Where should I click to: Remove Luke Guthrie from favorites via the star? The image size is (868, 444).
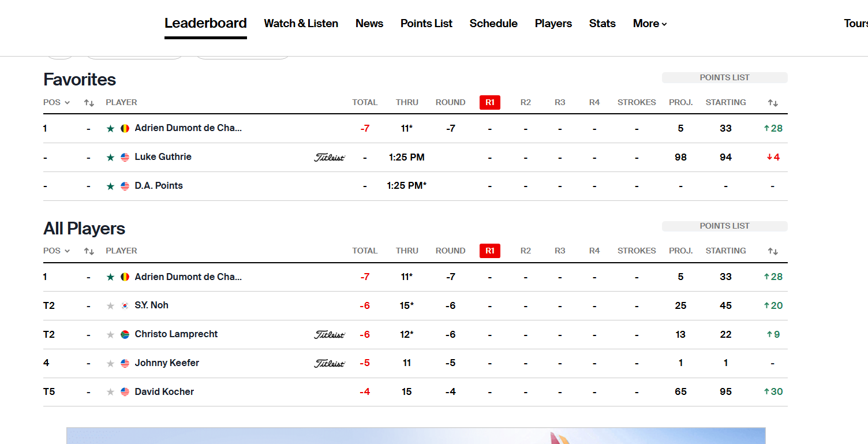coord(110,157)
